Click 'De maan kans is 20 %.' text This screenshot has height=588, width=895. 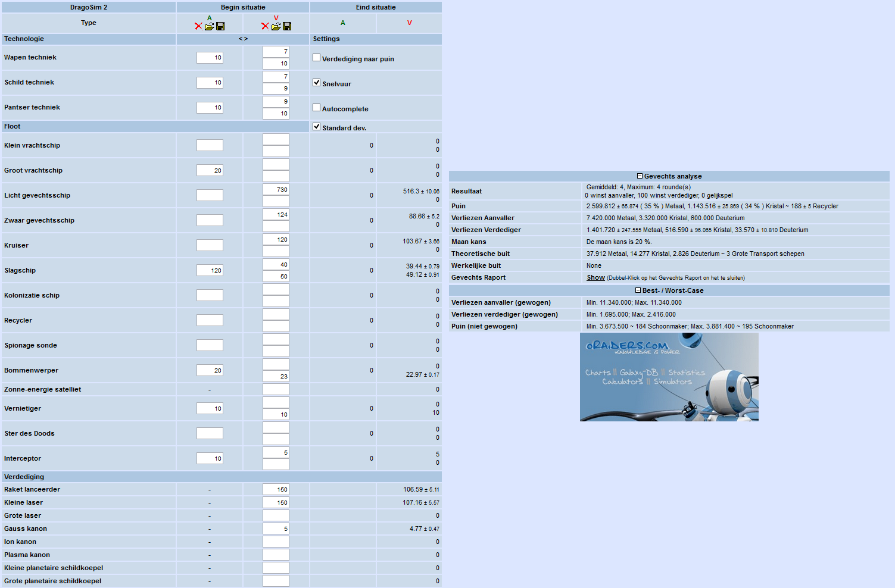click(619, 242)
